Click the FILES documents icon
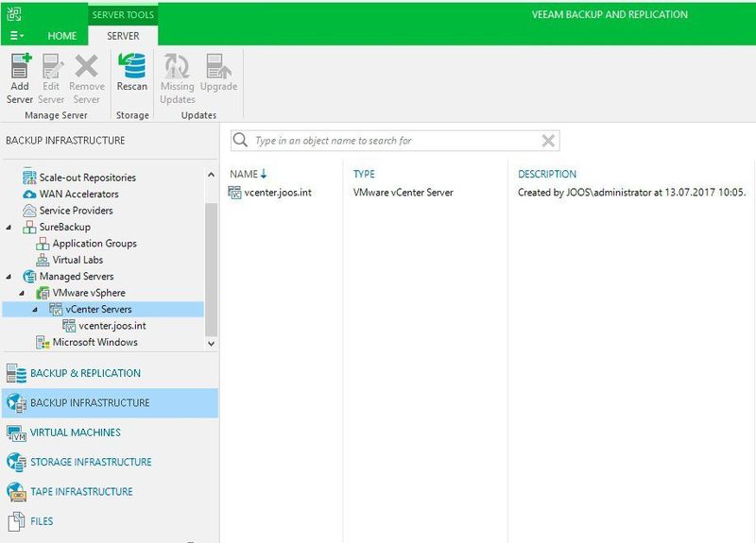 point(16,521)
